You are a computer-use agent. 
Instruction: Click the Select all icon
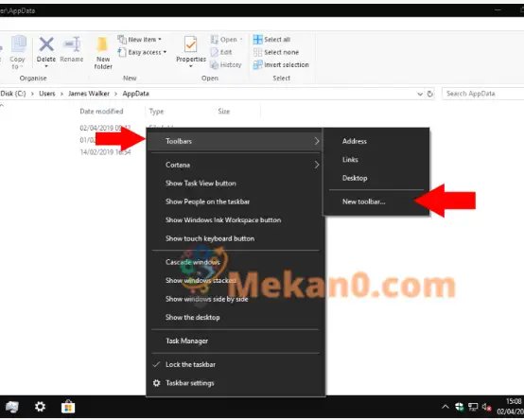tap(257, 40)
